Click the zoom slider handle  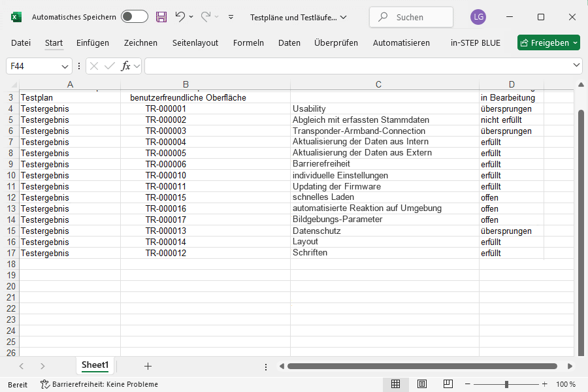click(506, 384)
